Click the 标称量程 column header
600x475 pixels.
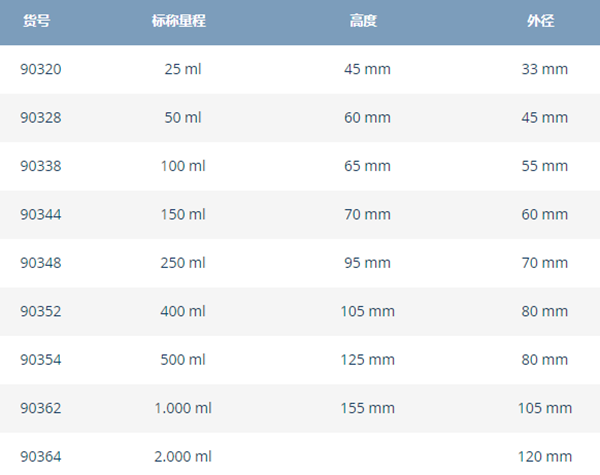[x=179, y=21]
